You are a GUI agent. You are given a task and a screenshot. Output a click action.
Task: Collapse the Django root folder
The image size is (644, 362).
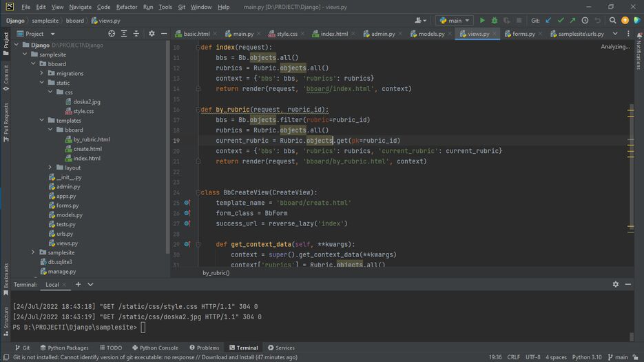pyautogui.click(x=17, y=45)
